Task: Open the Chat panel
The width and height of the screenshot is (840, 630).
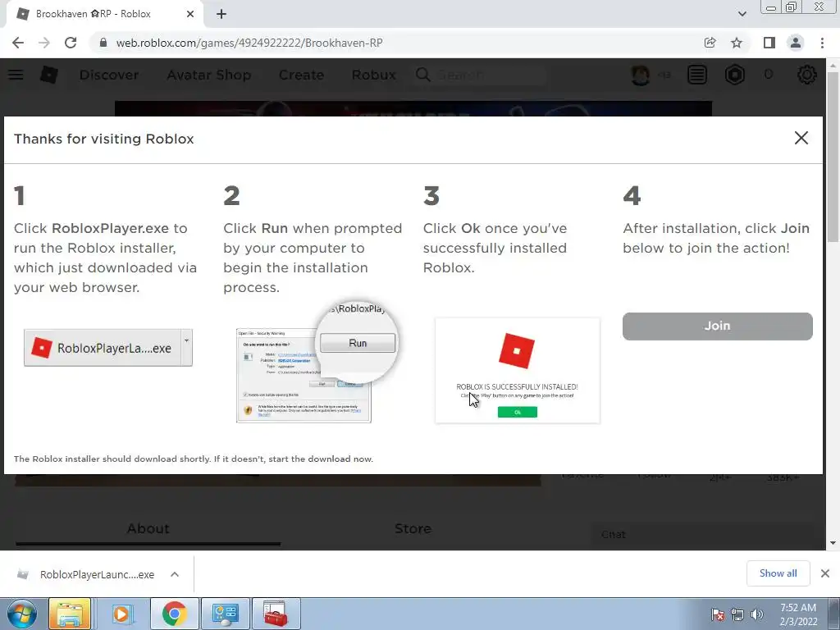Action: coord(702,535)
